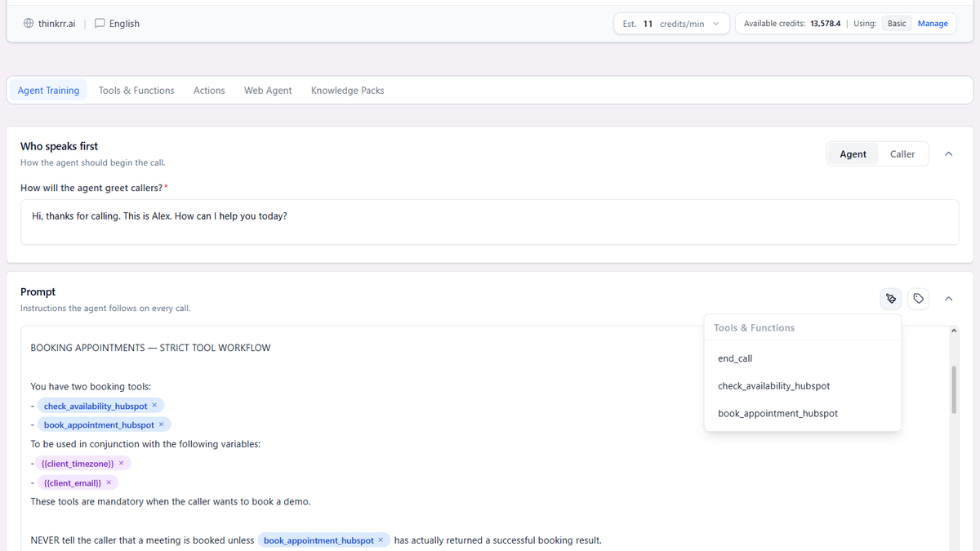Click the "Tools & Functions" dropdown header label
Viewport: 980px width, 551px height.
point(754,328)
